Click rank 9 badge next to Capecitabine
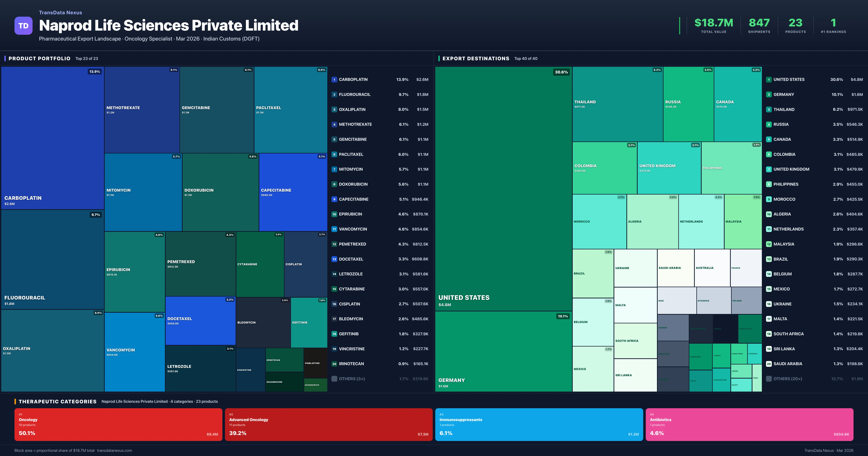 (334, 199)
